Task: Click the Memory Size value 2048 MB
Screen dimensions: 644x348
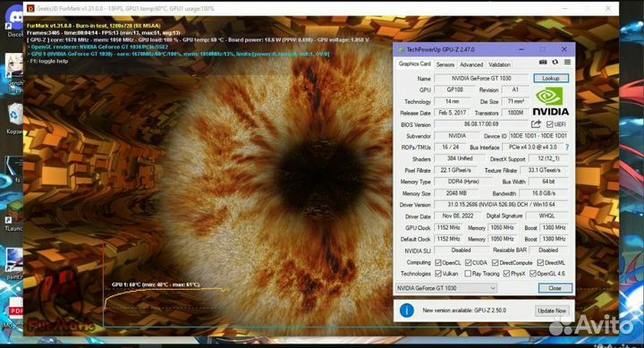Action: (x=456, y=193)
